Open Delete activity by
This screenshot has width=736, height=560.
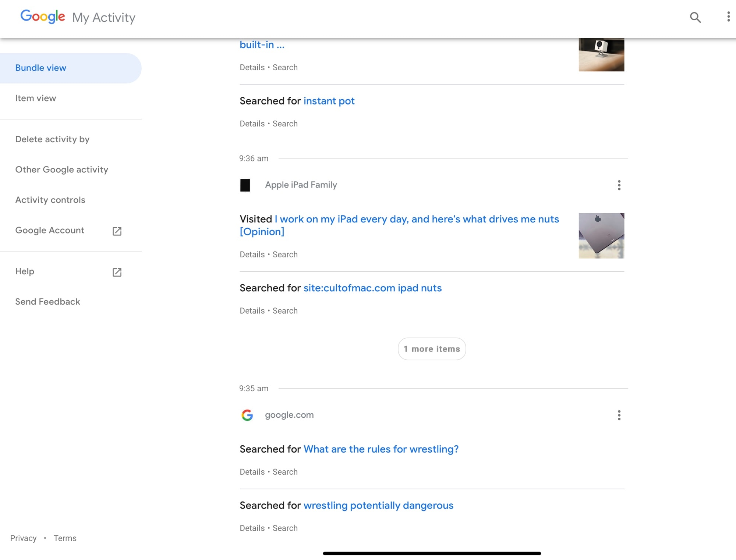click(x=52, y=139)
